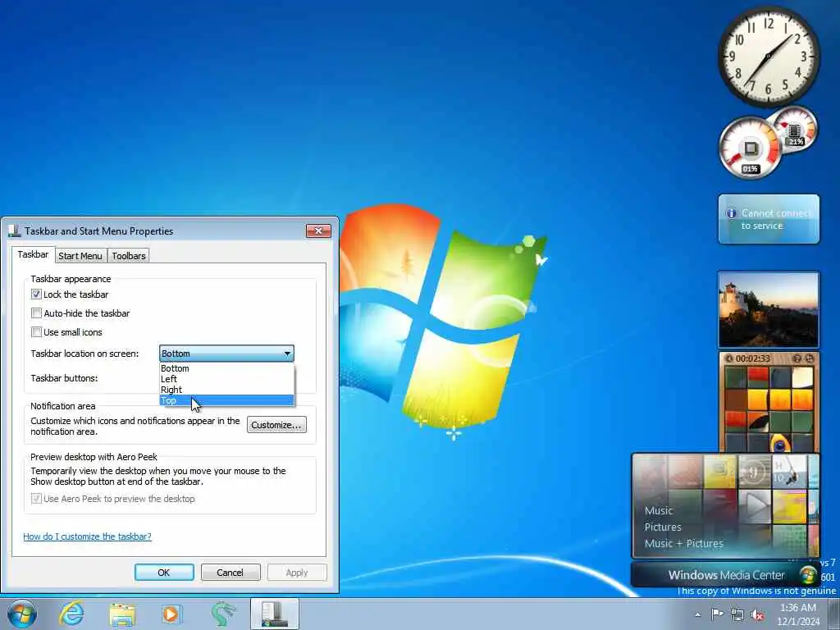Image resolution: width=840 pixels, height=630 pixels.
Task: Click the 'Taskbar buttons:' label
Action: click(64, 378)
